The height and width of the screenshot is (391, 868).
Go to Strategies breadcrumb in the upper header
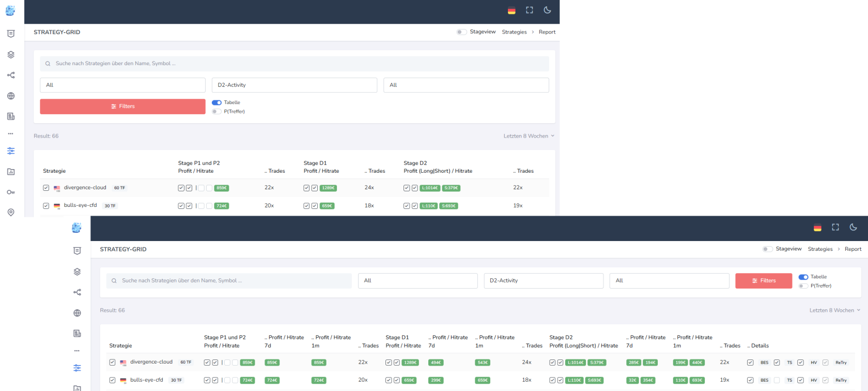pos(514,32)
